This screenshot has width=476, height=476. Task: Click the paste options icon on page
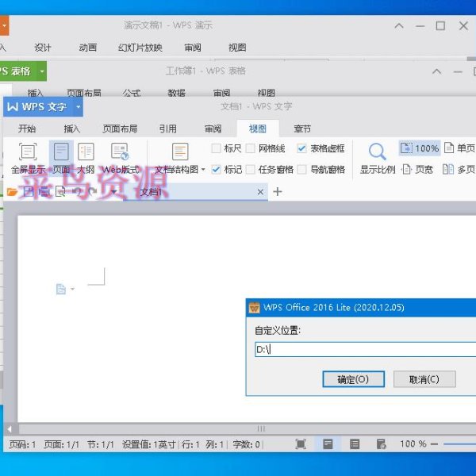point(61,289)
